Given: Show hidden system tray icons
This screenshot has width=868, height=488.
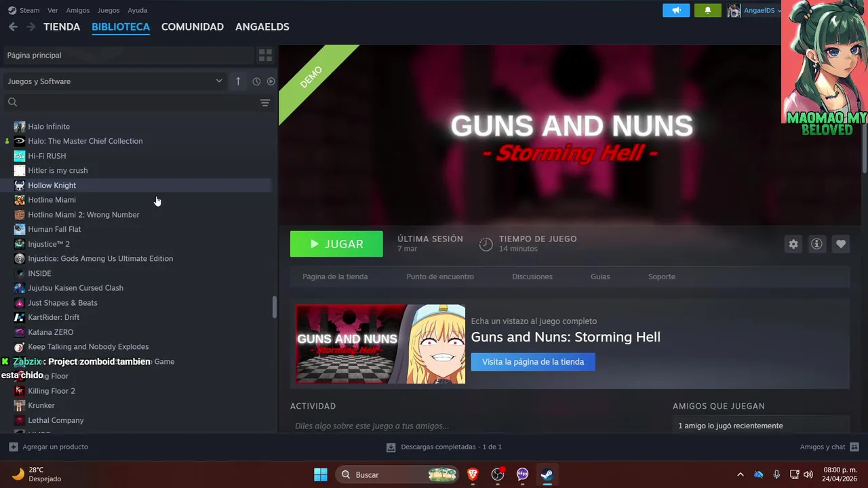Looking at the screenshot, I should pos(741,474).
